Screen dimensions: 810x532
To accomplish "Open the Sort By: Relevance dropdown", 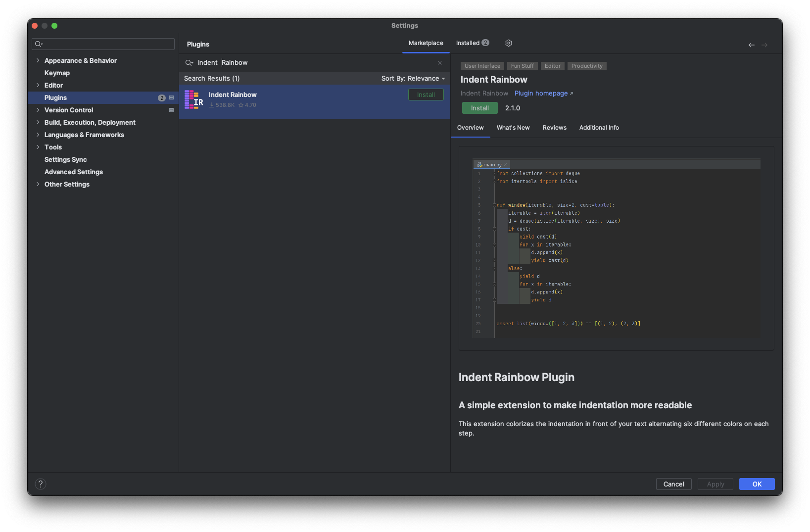I will point(413,79).
